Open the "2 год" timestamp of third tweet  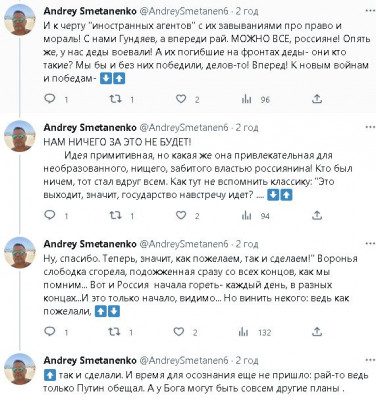tap(247, 244)
